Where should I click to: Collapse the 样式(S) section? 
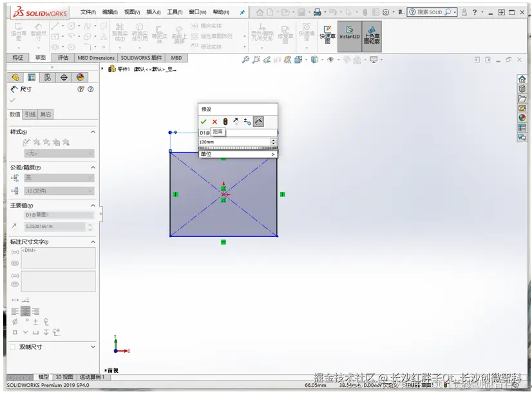tap(93, 132)
